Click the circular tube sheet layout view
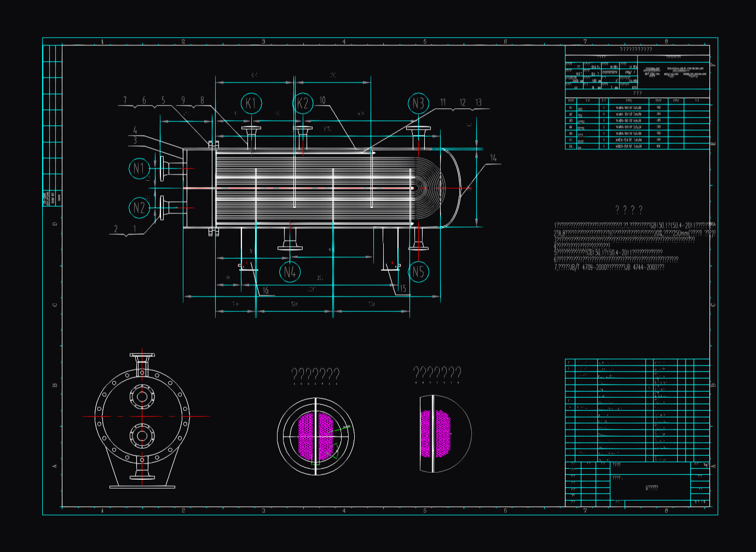 click(316, 436)
